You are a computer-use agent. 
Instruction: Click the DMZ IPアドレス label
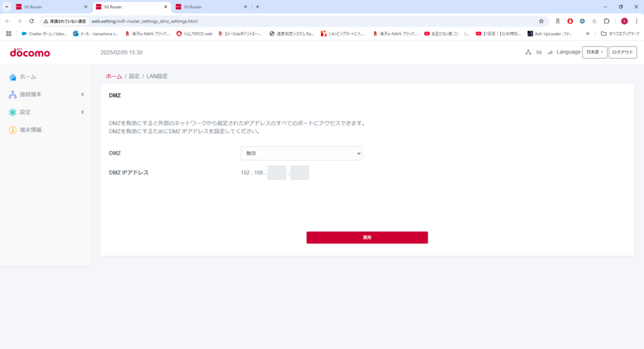tap(128, 173)
